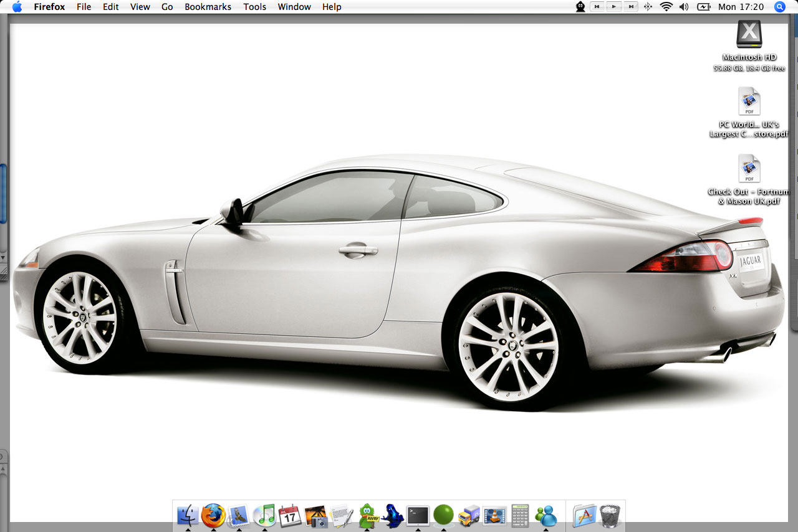Open the Apple menu

tap(17, 7)
